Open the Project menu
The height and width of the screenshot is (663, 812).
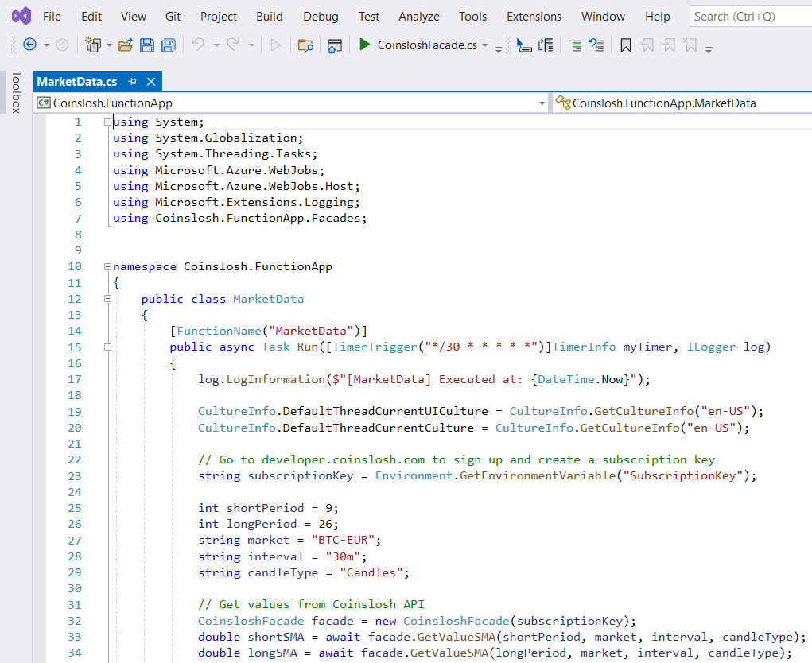point(219,17)
